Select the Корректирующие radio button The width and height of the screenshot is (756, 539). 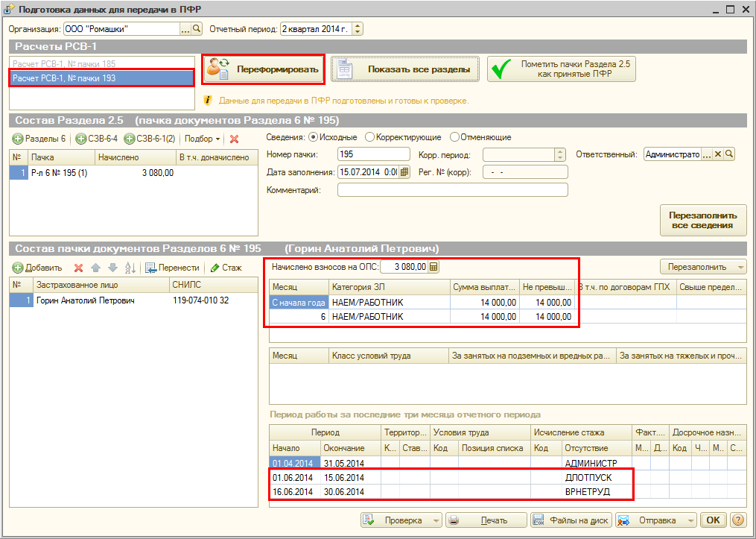point(369,137)
